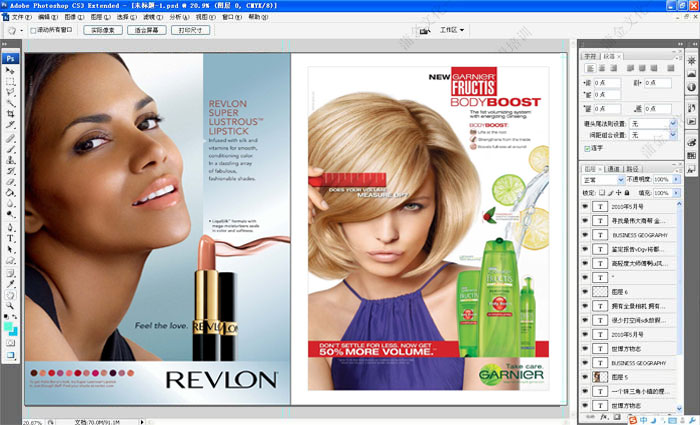Select the Zoom tool in toolbox
The image size is (700, 425).
pyautogui.click(x=10, y=306)
